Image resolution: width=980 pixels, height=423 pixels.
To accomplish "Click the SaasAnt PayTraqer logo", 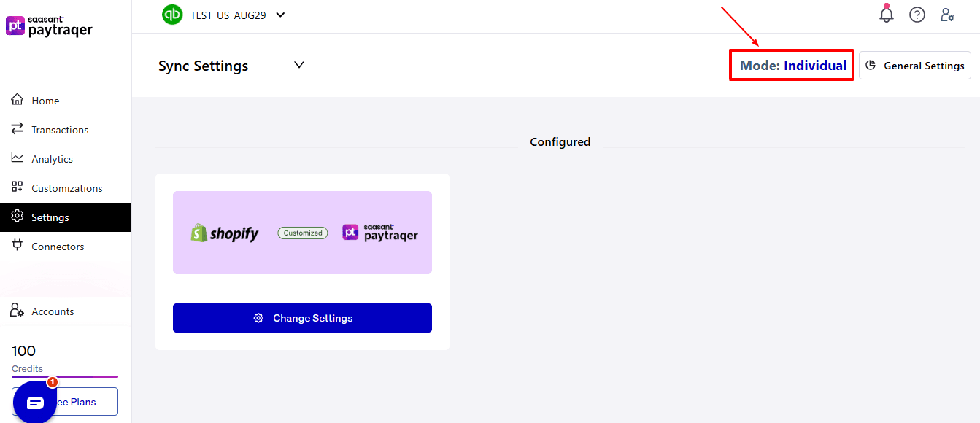I will pos(50,26).
